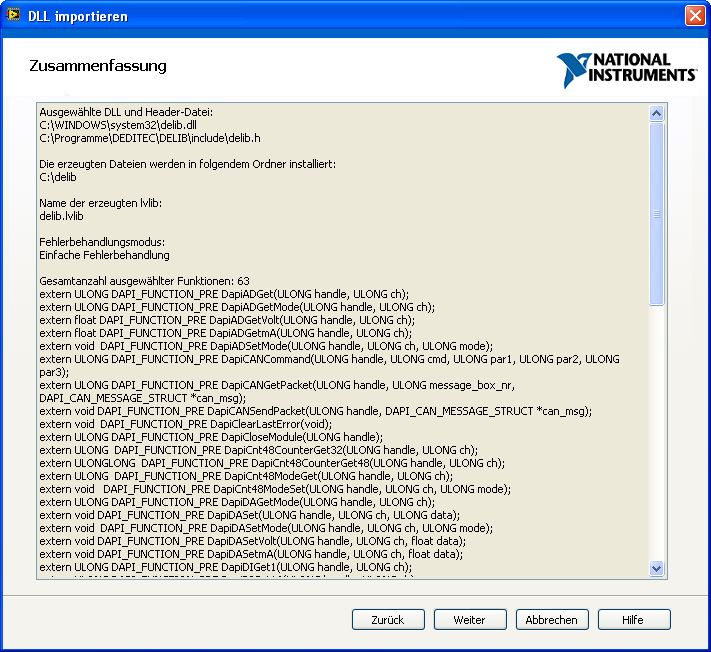Click the Zurück button

pyautogui.click(x=388, y=620)
